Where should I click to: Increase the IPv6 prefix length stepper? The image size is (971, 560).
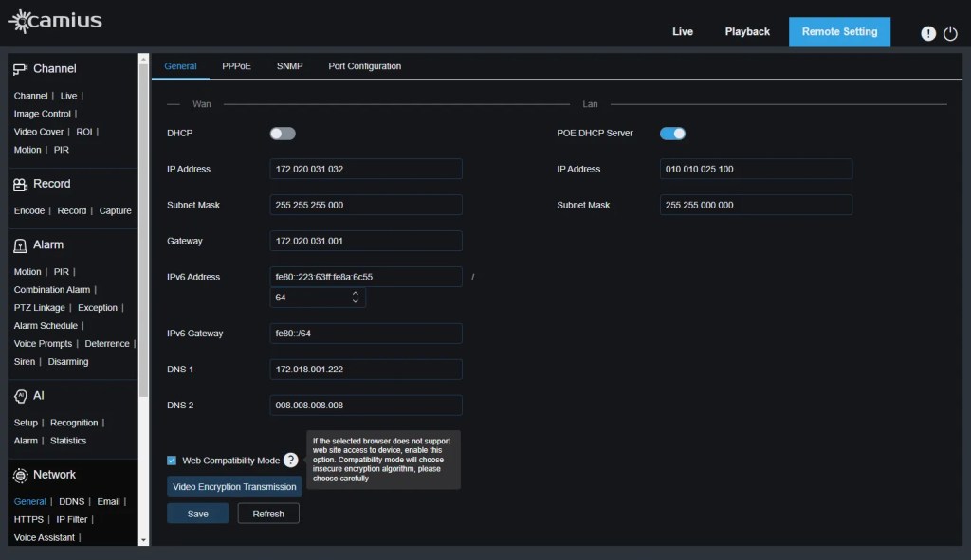coord(356,293)
